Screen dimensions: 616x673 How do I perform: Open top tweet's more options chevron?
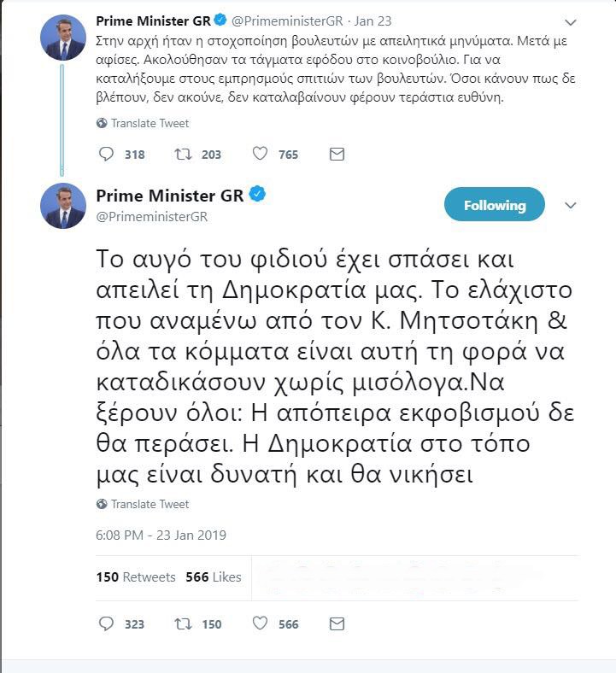click(572, 20)
